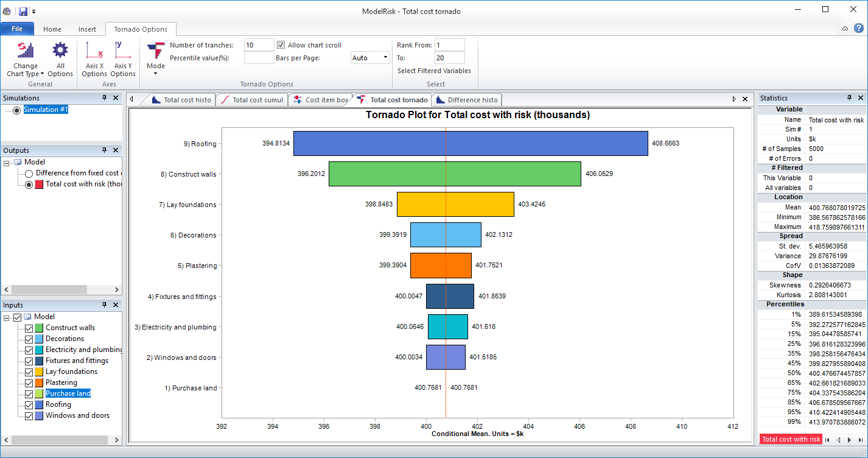This screenshot has width=868, height=458.
Task: Open the Insert ribbon tab
Action: click(x=87, y=29)
